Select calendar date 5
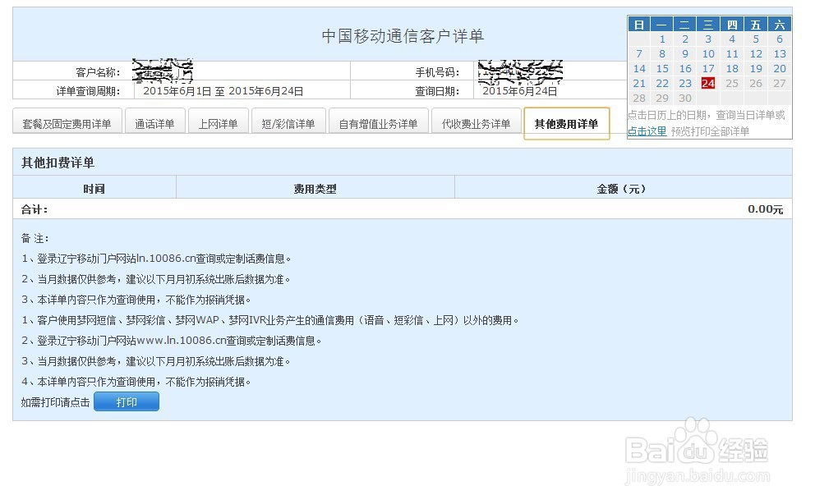The height and width of the screenshot is (504, 815). point(756,39)
